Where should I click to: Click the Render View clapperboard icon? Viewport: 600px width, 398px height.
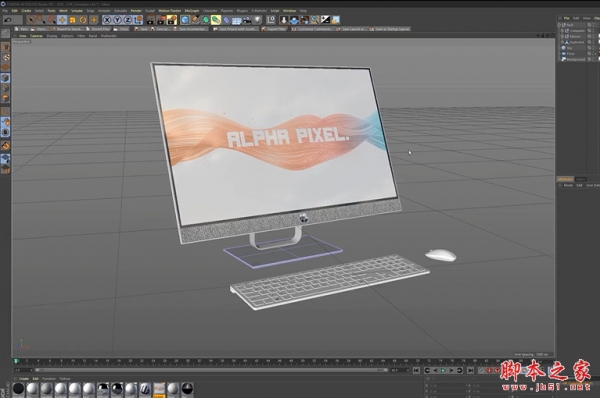pos(151,20)
